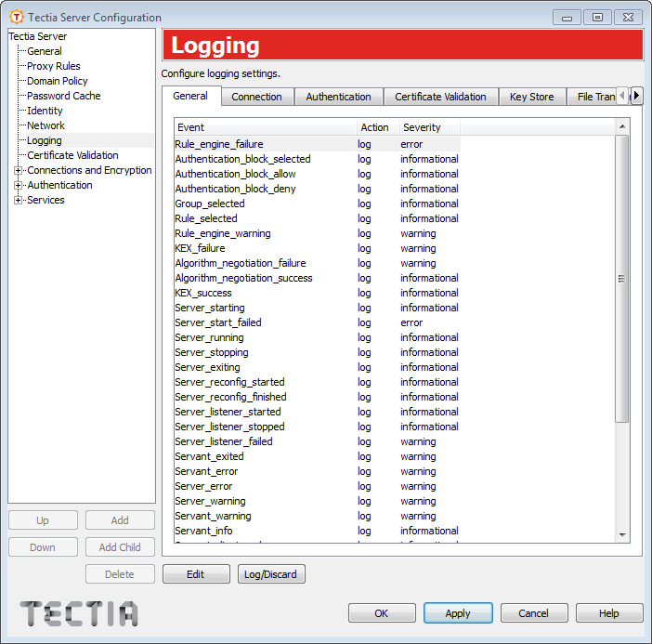Open the Certificate Validation tab

pos(440,97)
